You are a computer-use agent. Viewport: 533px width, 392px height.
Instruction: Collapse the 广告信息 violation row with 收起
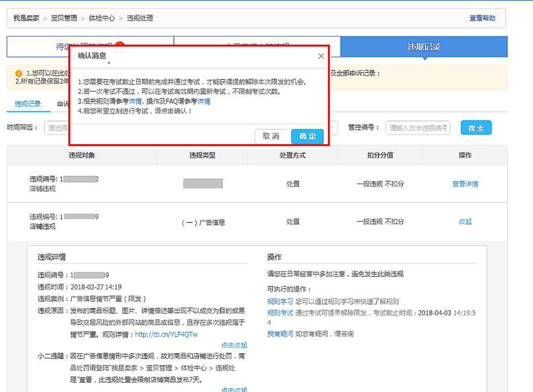pyautogui.click(x=465, y=222)
